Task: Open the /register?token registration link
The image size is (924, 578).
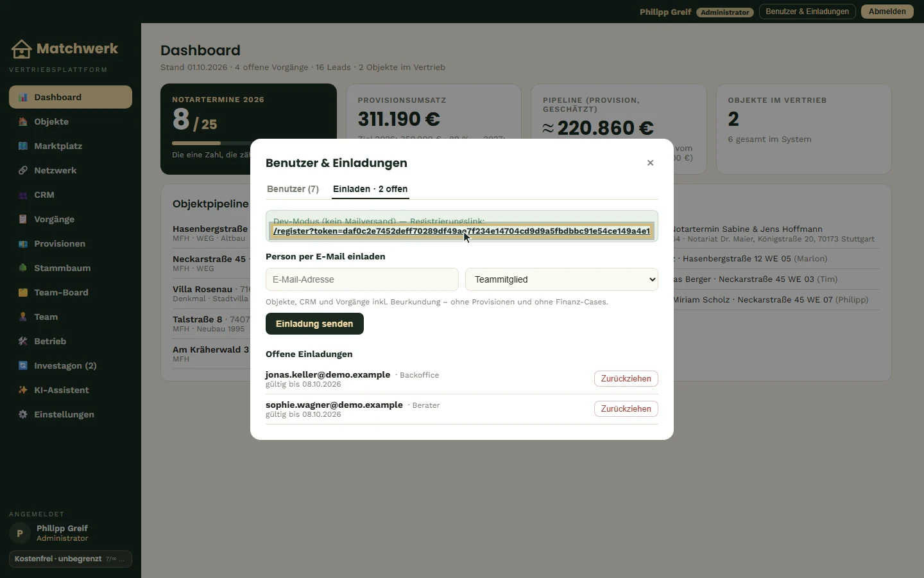Action: (x=462, y=231)
